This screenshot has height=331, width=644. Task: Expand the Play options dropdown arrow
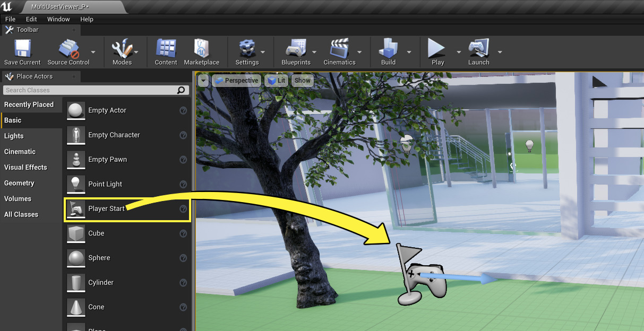pyautogui.click(x=459, y=52)
